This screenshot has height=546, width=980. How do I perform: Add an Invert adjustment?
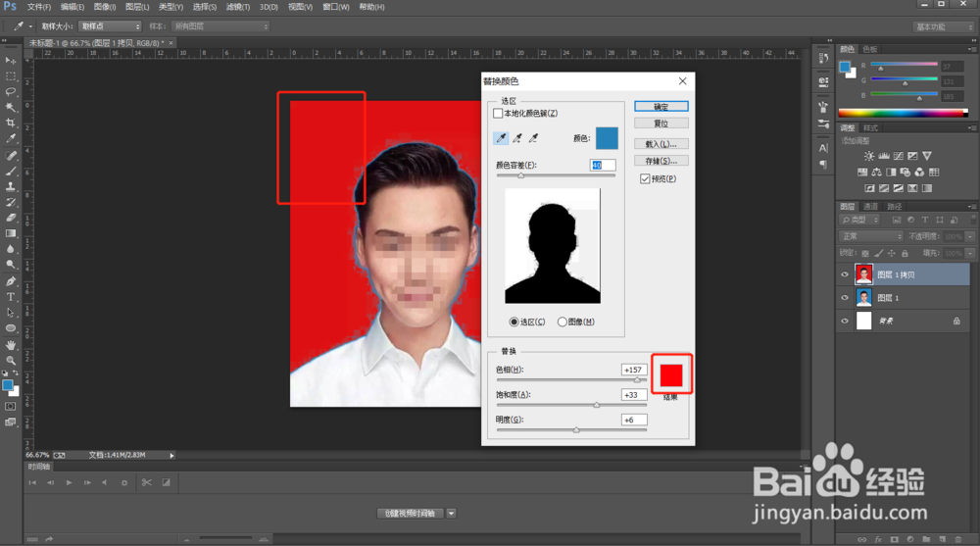(x=869, y=188)
